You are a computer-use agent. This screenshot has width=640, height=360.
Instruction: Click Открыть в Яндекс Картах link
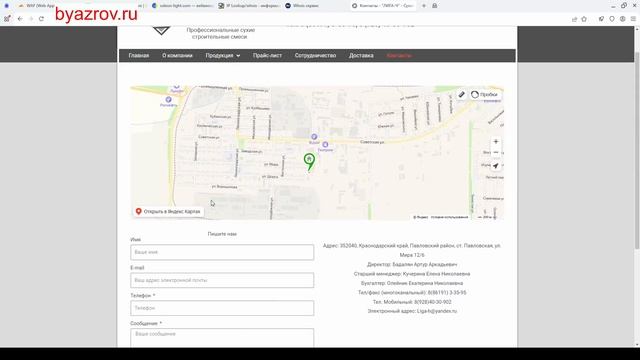coord(168,211)
